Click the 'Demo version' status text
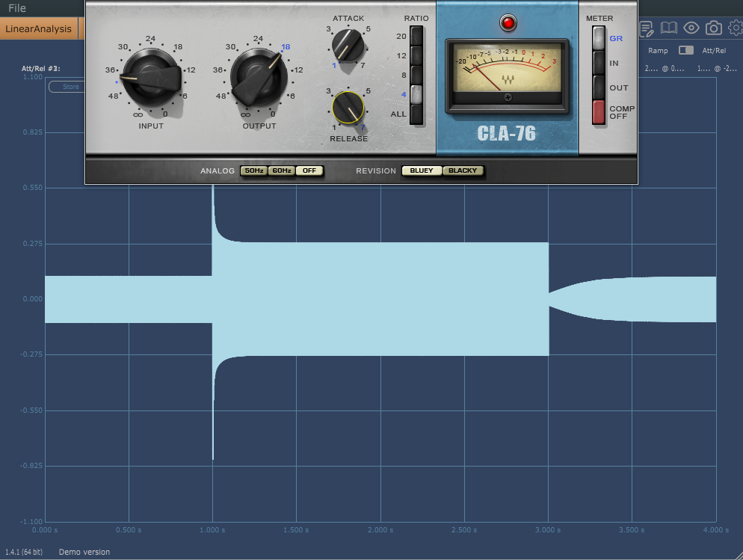 pyautogui.click(x=84, y=552)
